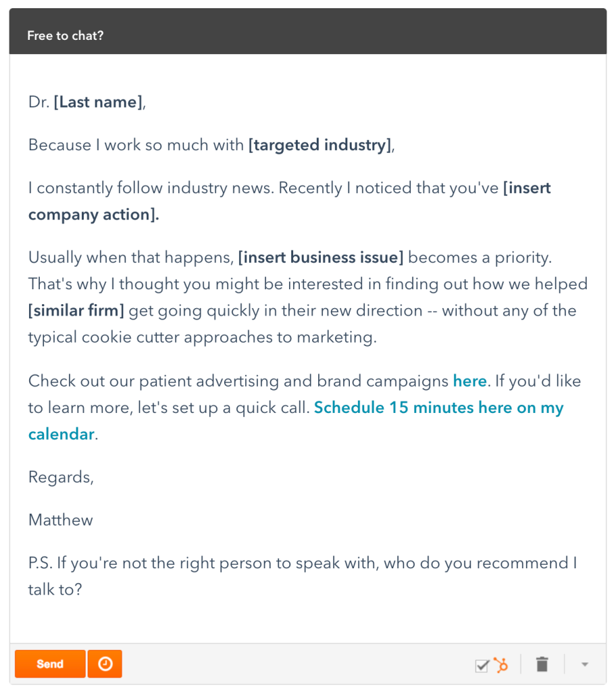The image size is (616, 692).
Task: Discard draft with the trash icon
Action: [x=542, y=664]
